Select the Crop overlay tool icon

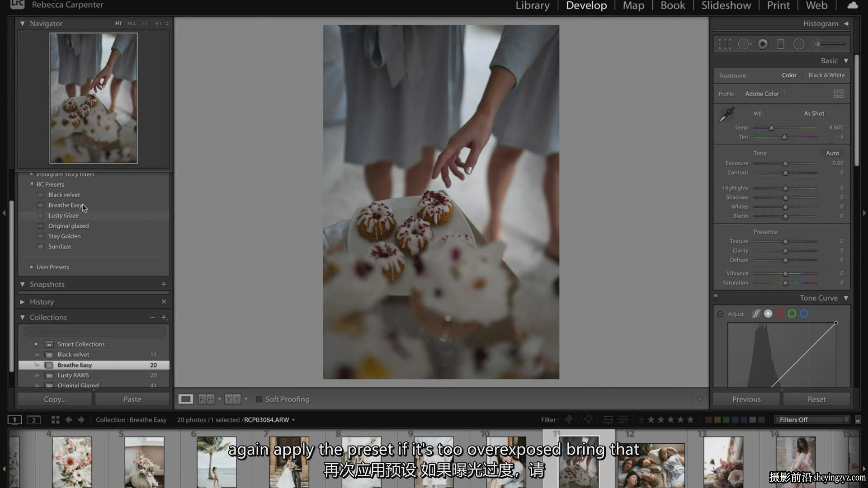tap(725, 44)
